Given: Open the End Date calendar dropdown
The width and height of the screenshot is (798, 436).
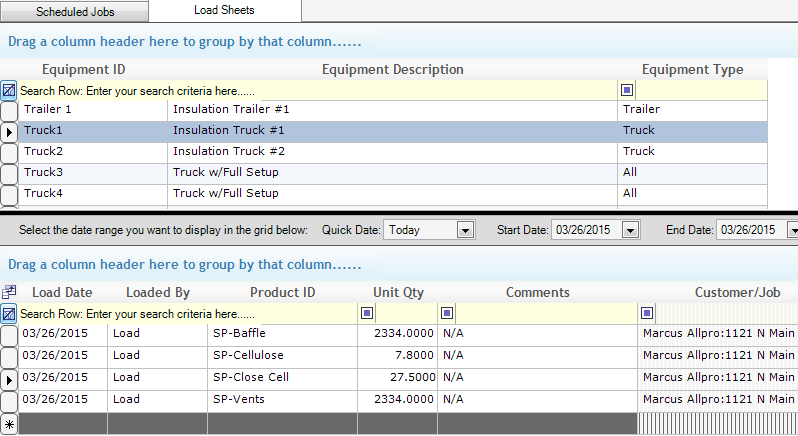Looking at the screenshot, I should pos(793,230).
